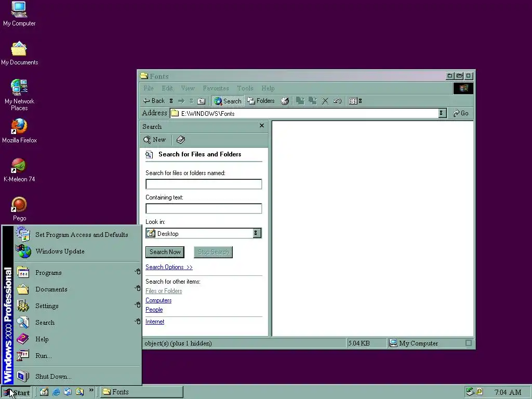This screenshot has width=532, height=399.
Task: Open the History toolbar icon
Action: point(285,101)
